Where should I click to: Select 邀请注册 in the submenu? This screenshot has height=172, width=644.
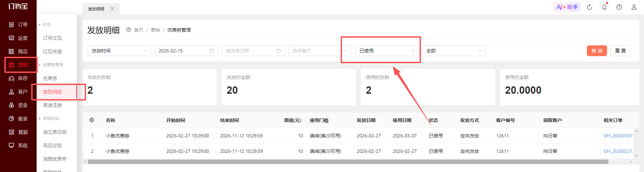click(52, 105)
